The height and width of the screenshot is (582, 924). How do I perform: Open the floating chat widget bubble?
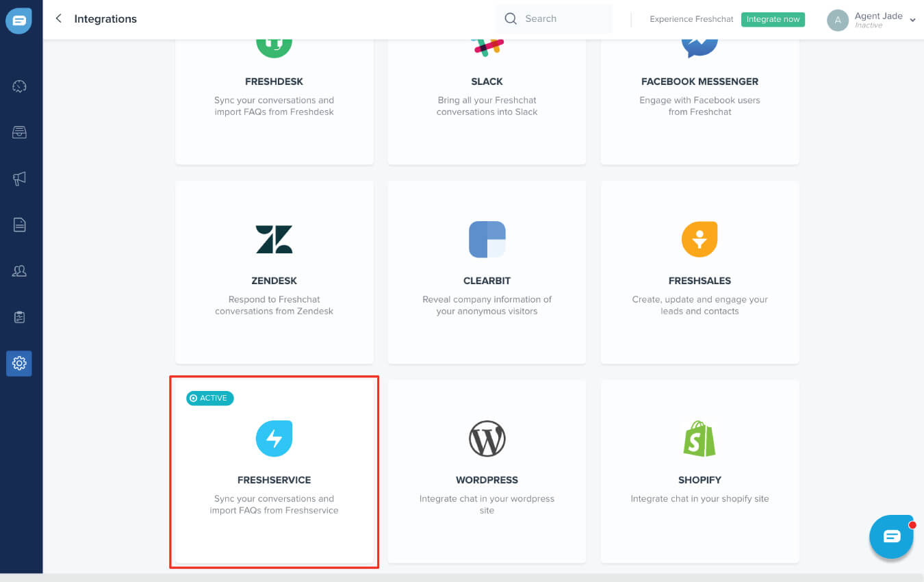pos(891,537)
